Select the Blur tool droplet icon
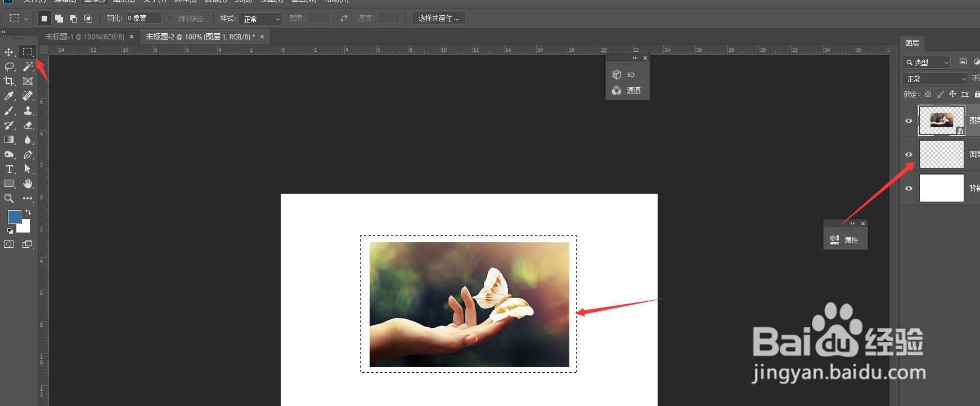 pos(28,140)
